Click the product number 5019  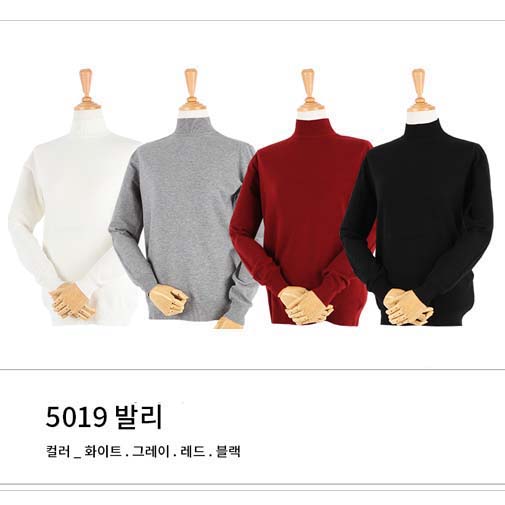pyautogui.click(x=76, y=417)
